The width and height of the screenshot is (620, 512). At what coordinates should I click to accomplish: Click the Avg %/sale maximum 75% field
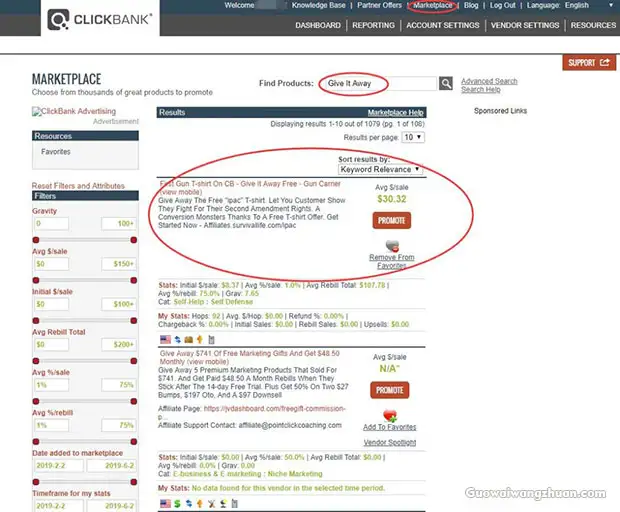119,385
